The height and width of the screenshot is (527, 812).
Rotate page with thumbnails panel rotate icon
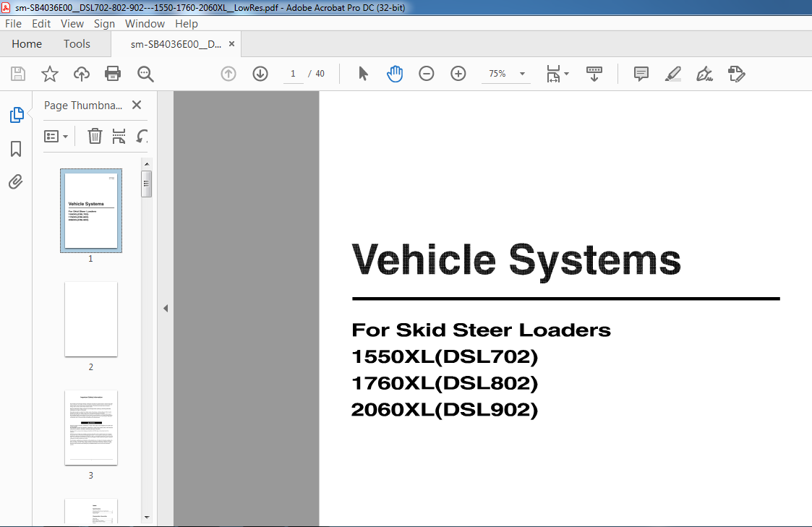[x=142, y=136]
